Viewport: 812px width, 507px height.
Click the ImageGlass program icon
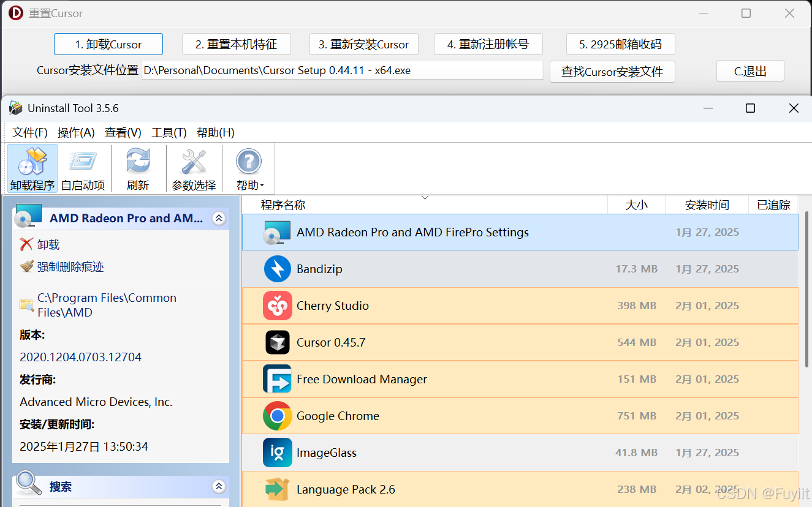(277, 453)
